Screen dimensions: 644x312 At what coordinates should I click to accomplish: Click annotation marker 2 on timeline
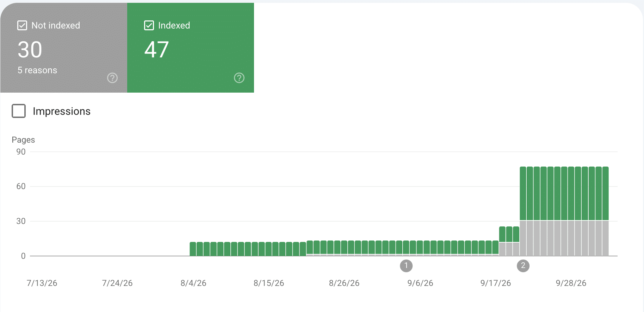click(523, 266)
